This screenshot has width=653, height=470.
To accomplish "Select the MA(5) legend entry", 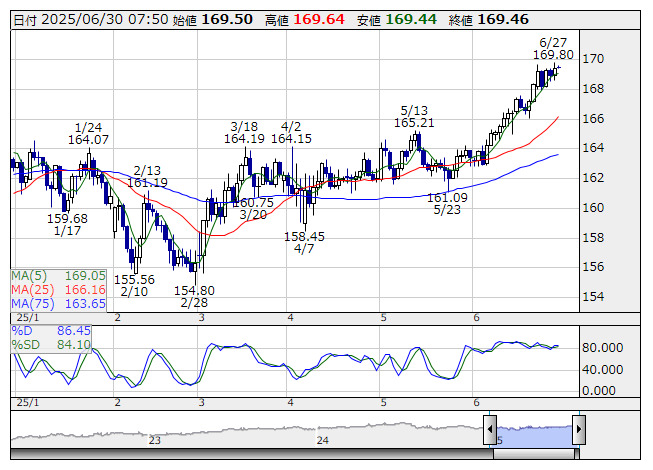I will coord(59,275).
